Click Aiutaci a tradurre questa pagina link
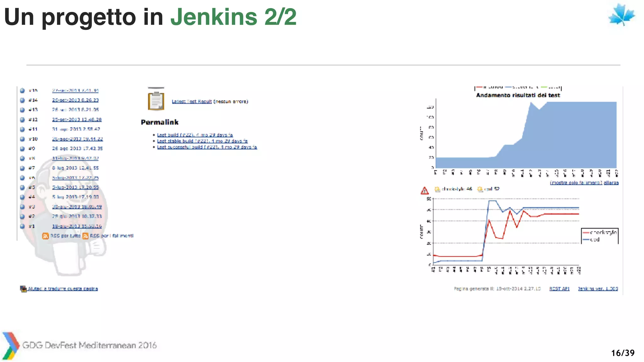Image resolution: width=644 pixels, height=362 pixels. (x=63, y=288)
